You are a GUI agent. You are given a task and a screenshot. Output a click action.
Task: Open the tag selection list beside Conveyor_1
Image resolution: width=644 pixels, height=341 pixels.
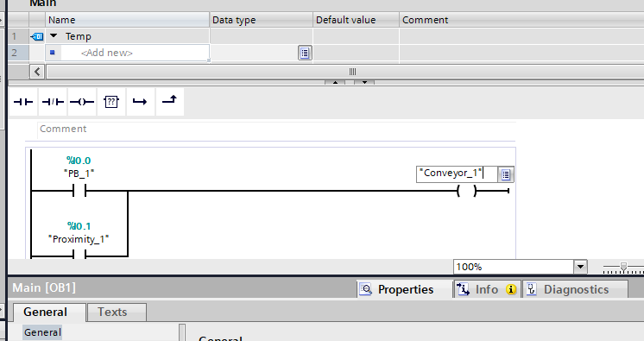pyautogui.click(x=506, y=174)
